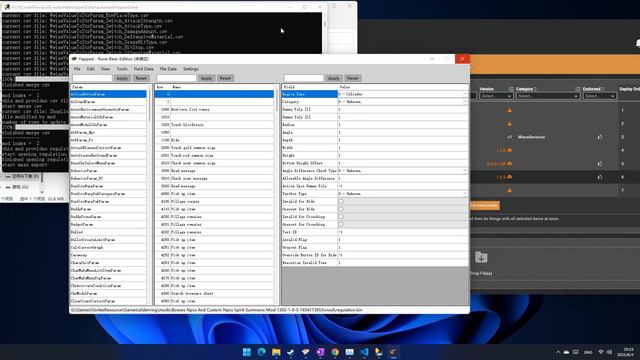Screen dimensions: 640x360
Task: Click warning triangle in Vortex row 1
Action: (509, 110)
